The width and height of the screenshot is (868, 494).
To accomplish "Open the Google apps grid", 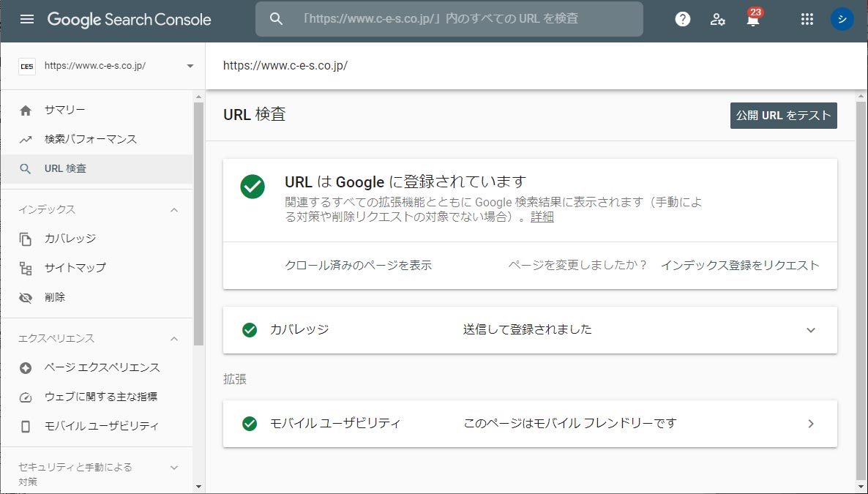I will [807, 19].
